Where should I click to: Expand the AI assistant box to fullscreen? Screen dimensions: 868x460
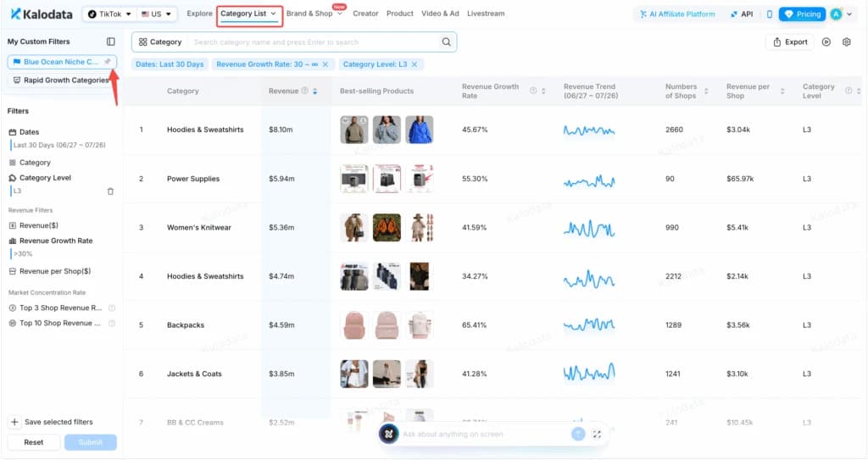pyautogui.click(x=597, y=435)
